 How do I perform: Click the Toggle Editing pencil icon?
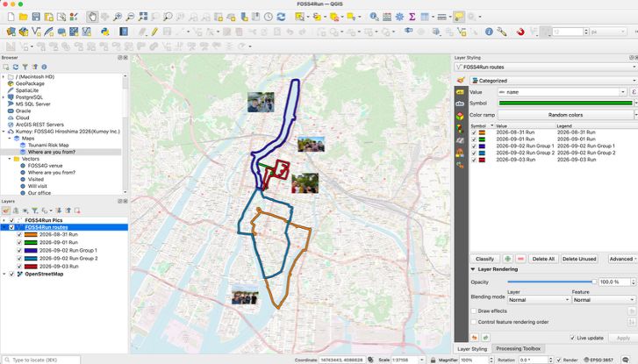pos(154,32)
